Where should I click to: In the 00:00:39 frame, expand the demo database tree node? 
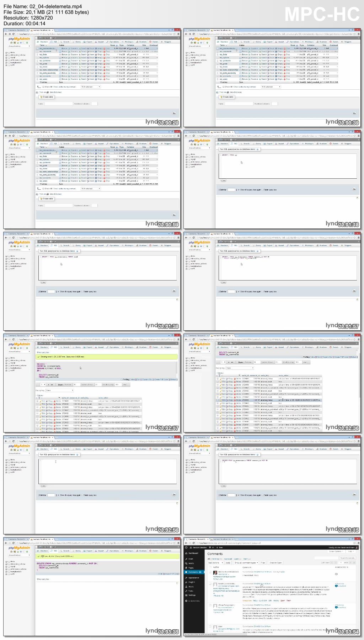(187, 52)
